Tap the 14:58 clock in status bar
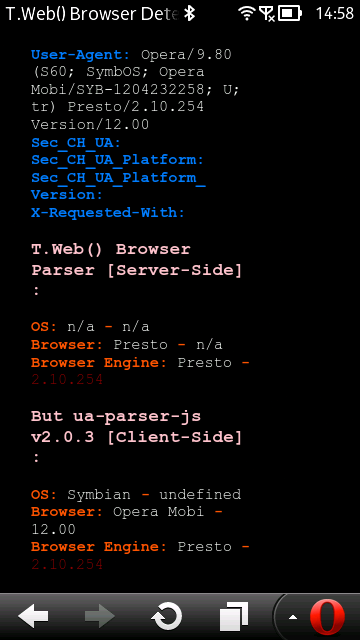Screen dimensions: 360x640 (x=335, y=14)
